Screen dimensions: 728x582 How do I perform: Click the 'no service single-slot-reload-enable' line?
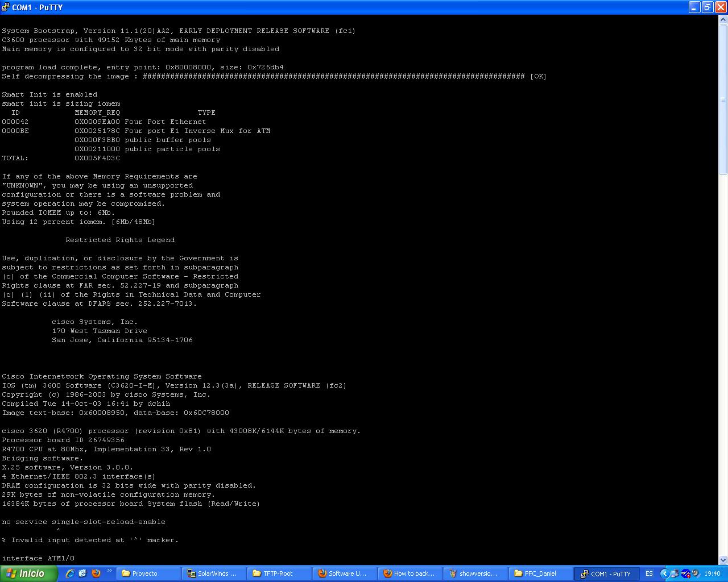(x=84, y=522)
